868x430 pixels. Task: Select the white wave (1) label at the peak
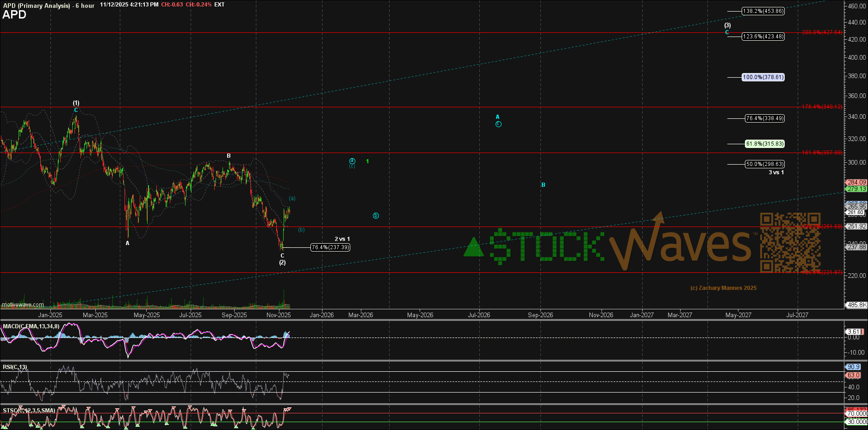point(76,103)
